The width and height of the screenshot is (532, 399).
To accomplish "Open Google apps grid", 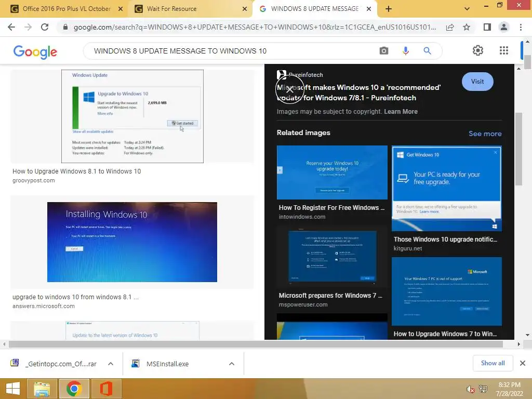I will [504, 50].
